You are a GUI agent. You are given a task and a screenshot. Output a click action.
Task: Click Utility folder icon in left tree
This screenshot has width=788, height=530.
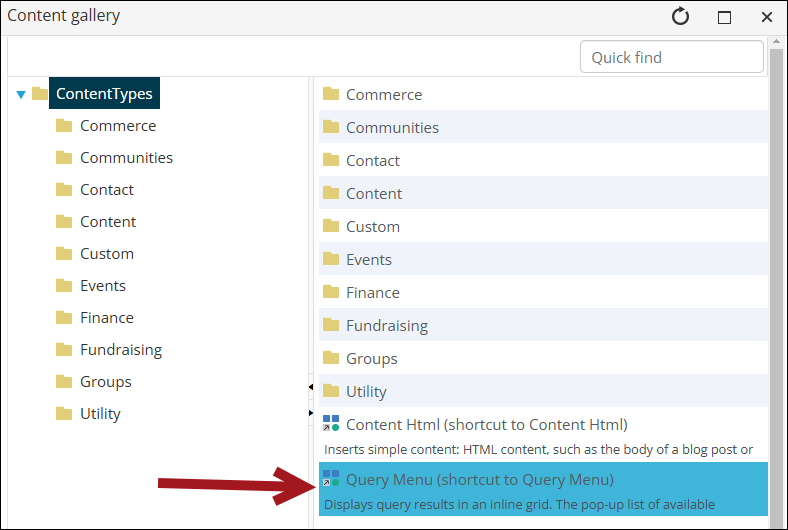pos(64,413)
